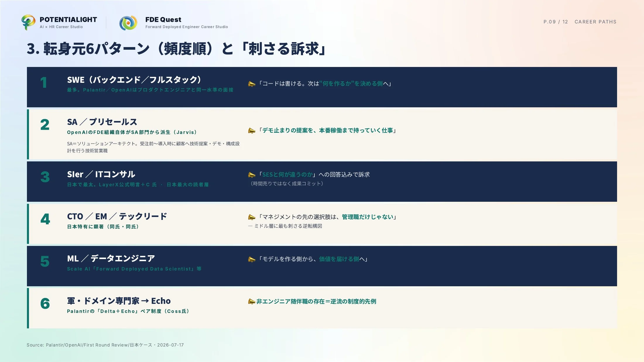Click the POTENTIALIGHT logo icon
Screen dimensions: 644x362
click(x=28, y=23)
